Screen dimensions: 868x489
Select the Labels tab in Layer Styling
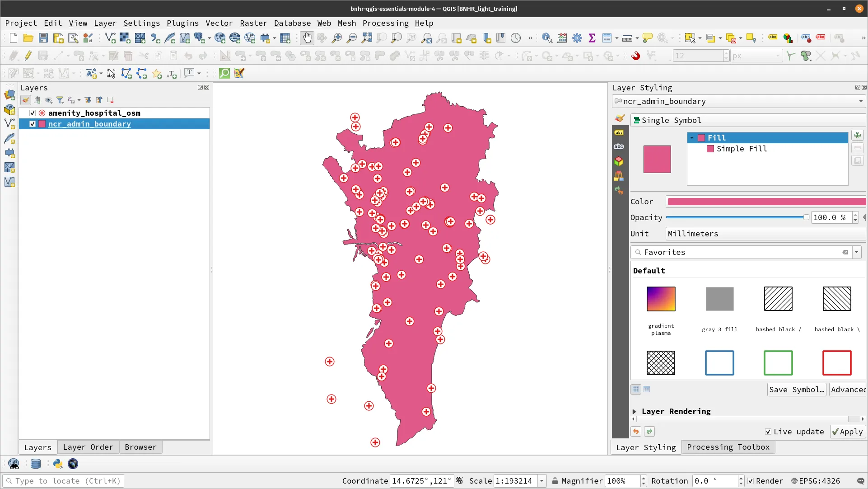(x=619, y=132)
